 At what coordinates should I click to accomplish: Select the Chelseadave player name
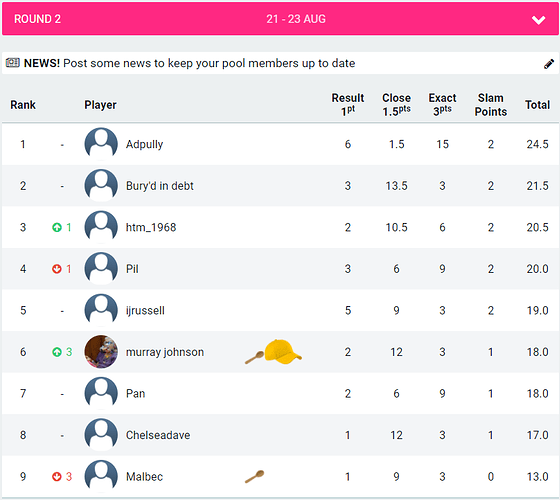[x=158, y=435]
